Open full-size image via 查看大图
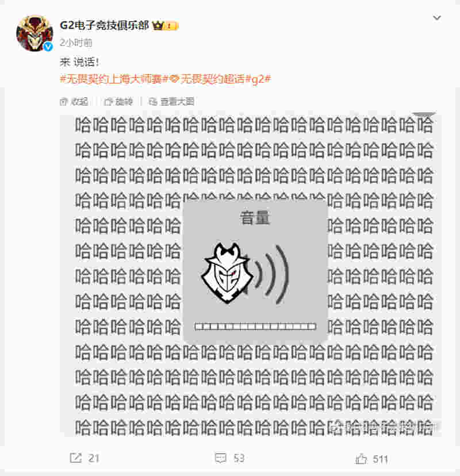 coord(171,101)
